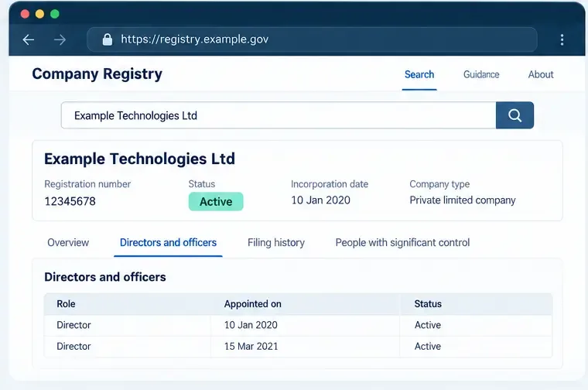Click the 15 Mar 2021 date cell

[x=251, y=347]
